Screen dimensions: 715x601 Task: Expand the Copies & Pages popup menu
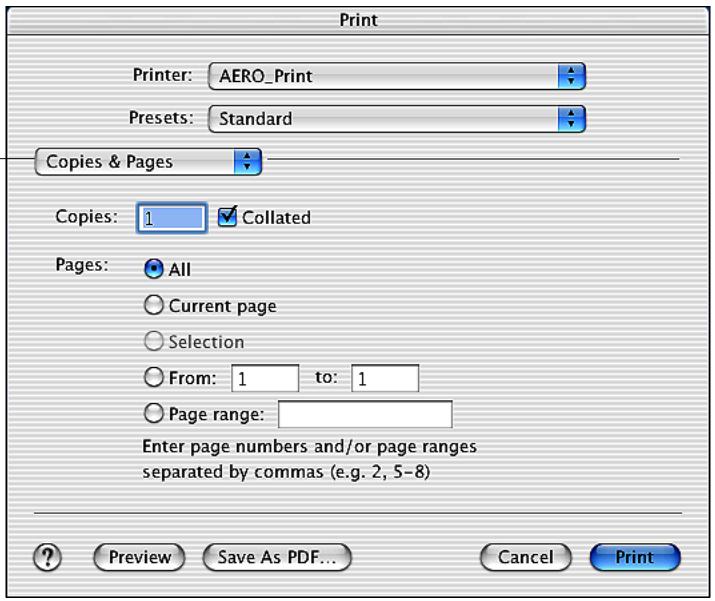(148, 161)
